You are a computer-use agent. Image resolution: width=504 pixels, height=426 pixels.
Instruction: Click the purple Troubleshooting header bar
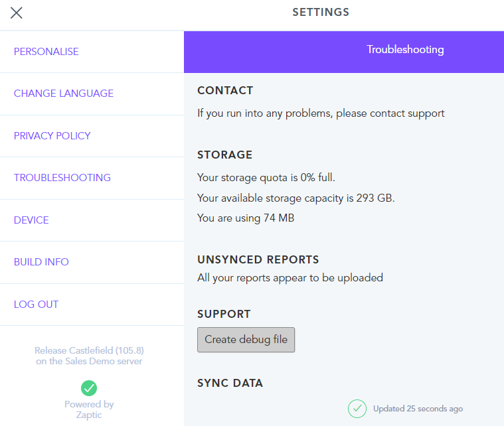[343, 50]
